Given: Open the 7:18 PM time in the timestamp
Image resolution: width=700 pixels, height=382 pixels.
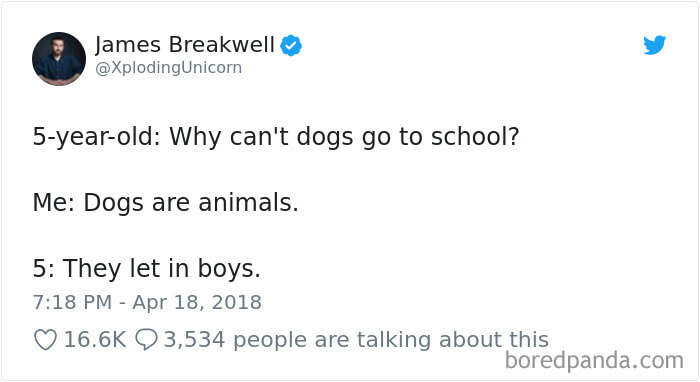Looking at the screenshot, I should (72, 303).
